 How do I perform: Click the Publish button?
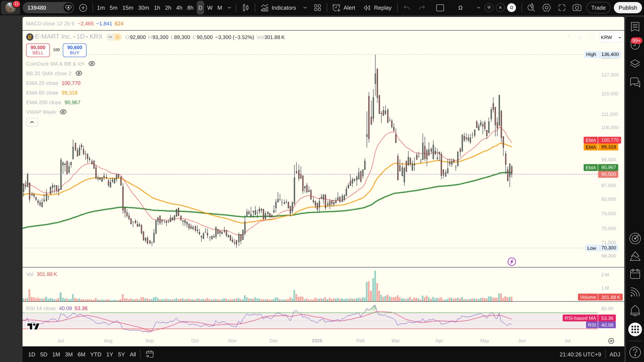627,8
